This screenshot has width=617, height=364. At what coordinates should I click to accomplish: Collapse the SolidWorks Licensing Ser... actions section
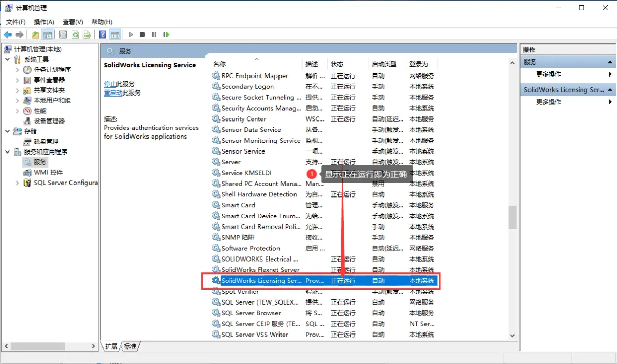[x=610, y=90]
